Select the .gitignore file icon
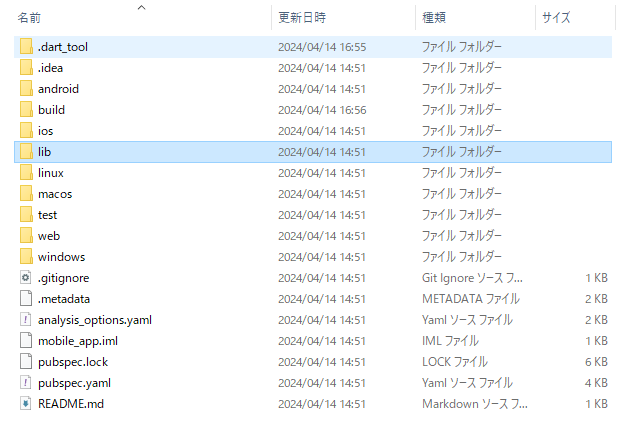Viewport: 631px width, 429px height. click(x=26, y=278)
